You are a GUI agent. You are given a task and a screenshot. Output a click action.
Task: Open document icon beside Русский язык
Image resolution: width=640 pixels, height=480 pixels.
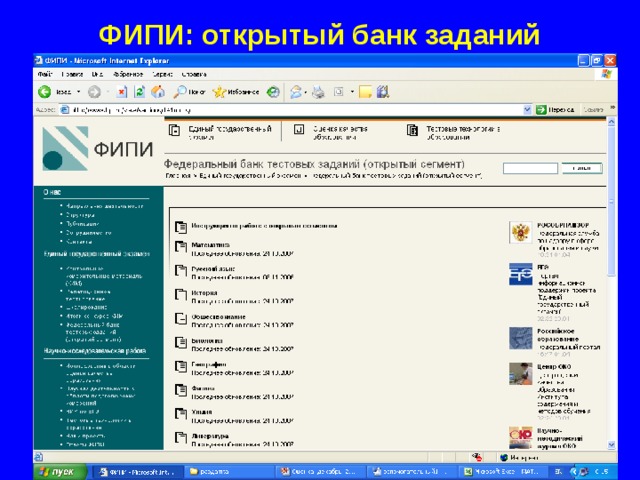[x=181, y=271]
